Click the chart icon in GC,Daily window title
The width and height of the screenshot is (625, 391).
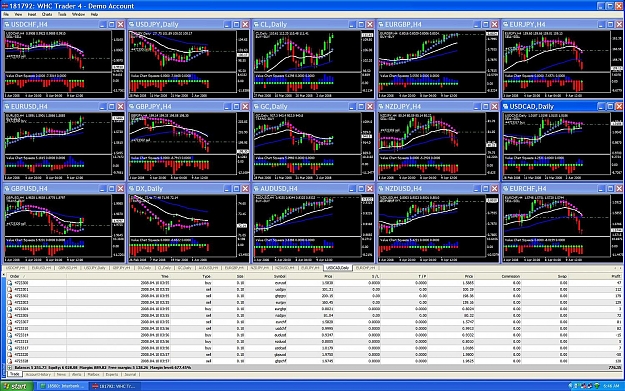(256, 107)
